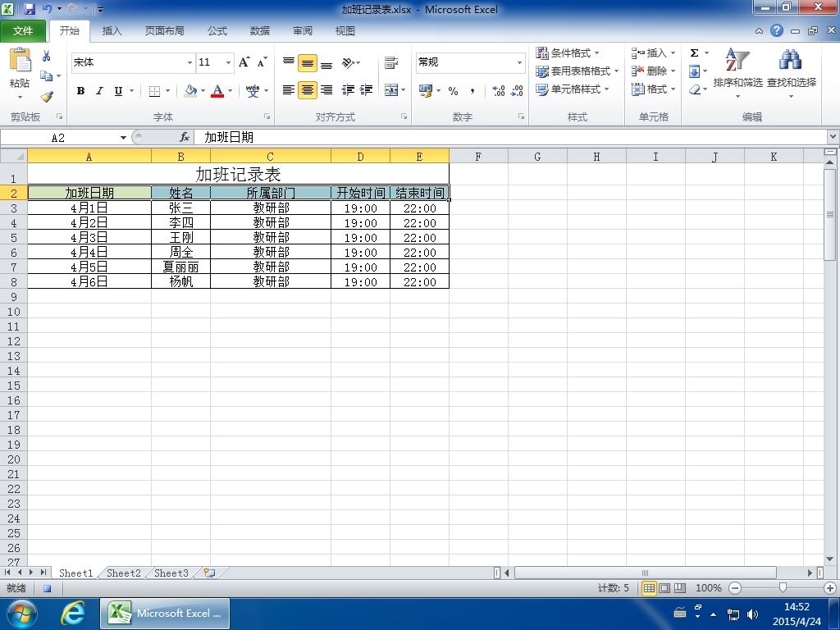Switch to the 审阅 tab
This screenshot has width=840, height=630.
[302, 31]
